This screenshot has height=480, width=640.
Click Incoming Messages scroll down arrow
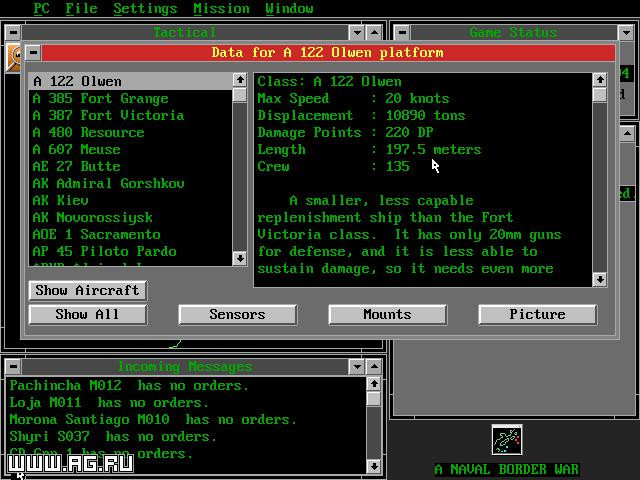[x=374, y=466]
